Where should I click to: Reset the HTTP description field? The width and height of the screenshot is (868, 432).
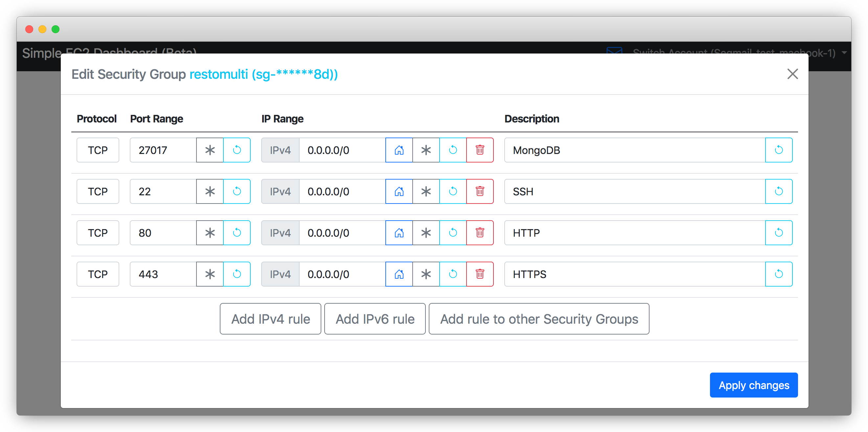pyautogui.click(x=779, y=233)
